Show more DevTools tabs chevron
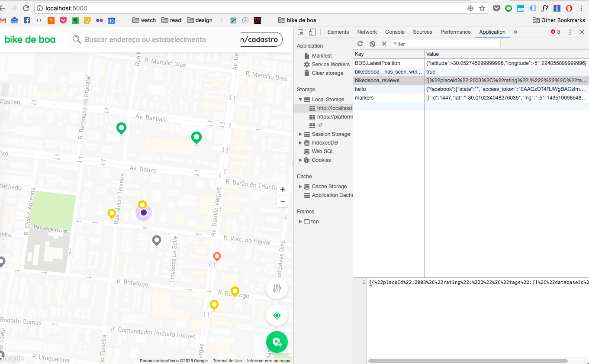 click(x=515, y=32)
